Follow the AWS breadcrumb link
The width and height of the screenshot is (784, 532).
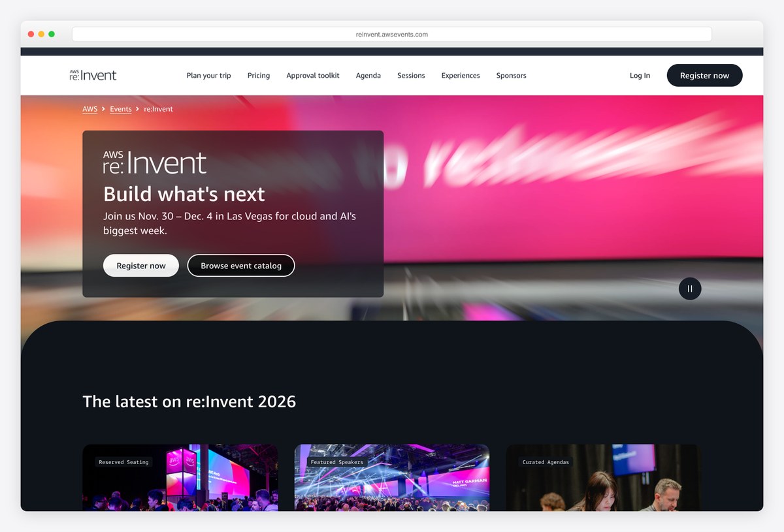click(x=90, y=109)
